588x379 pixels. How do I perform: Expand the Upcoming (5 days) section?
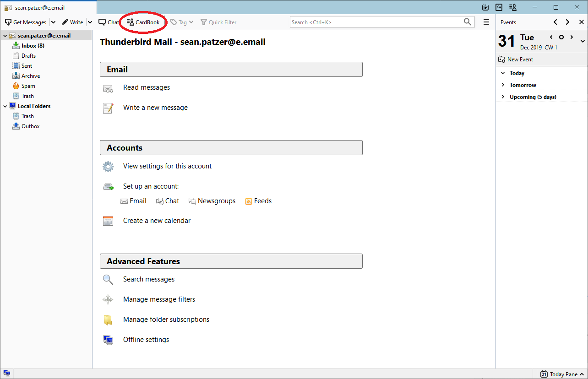(503, 97)
